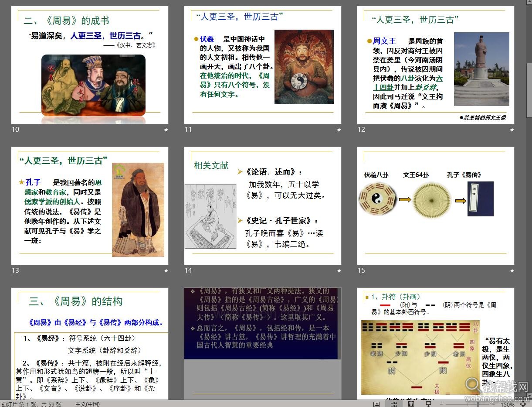The image size is (532, 407).
Task: Click slide number 13 label
Action: click(x=15, y=270)
